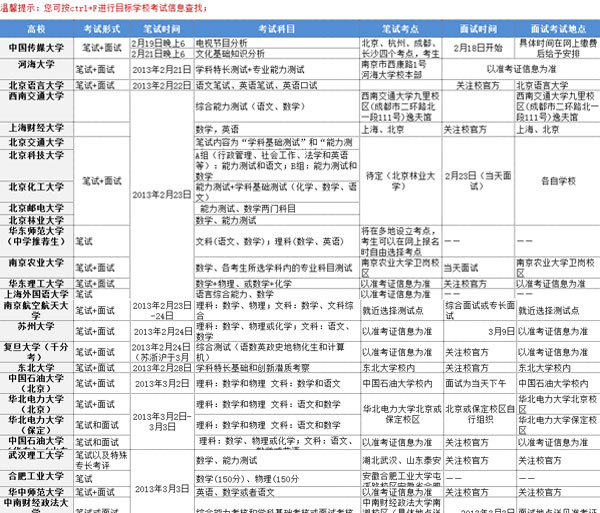Click 语文笔试、英语笔试、英语口试 cell
Image resolution: width=600 pixels, height=513 pixels.
(x=277, y=85)
